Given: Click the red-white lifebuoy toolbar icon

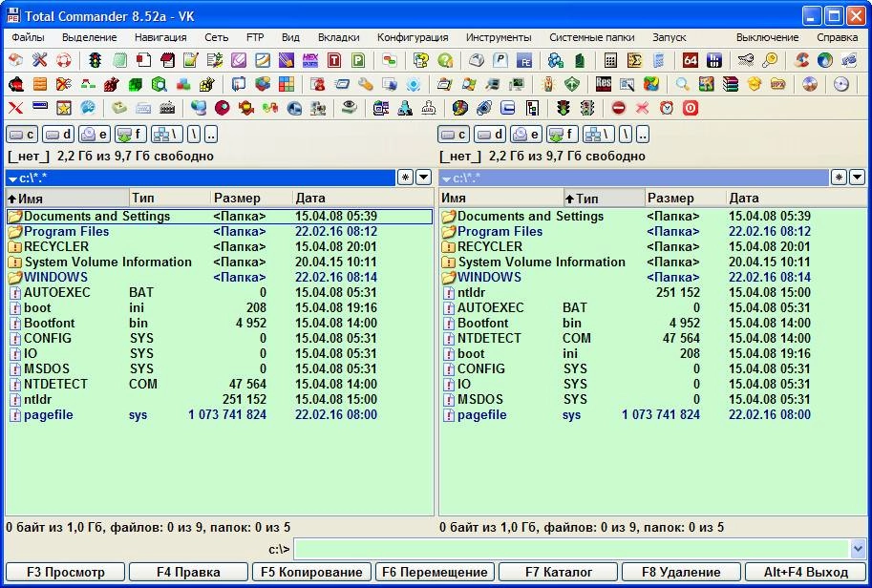Looking at the screenshot, I should pyautogui.click(x=63, y=60).
